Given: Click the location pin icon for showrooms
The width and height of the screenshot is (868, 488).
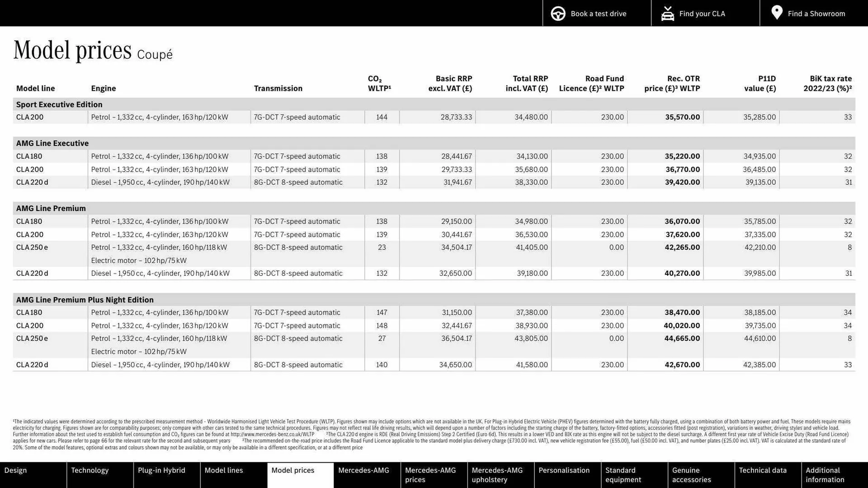Looking at the screenshot, I should (776, 12).
